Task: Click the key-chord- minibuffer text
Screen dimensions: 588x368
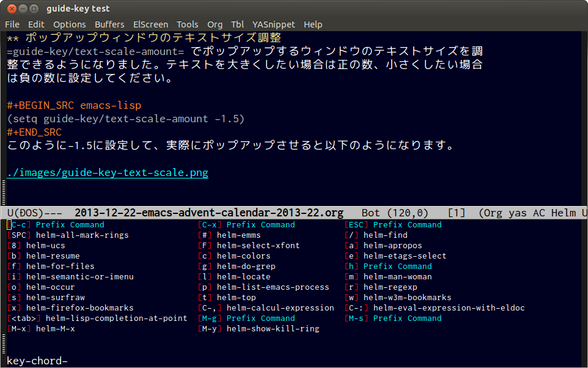Action: click(x=37, y=361)
